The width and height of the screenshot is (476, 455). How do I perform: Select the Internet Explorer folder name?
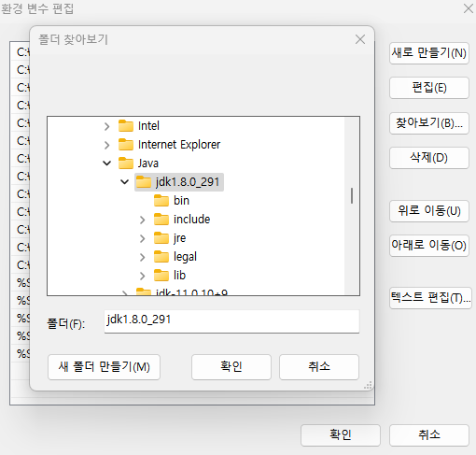[179, 145]
